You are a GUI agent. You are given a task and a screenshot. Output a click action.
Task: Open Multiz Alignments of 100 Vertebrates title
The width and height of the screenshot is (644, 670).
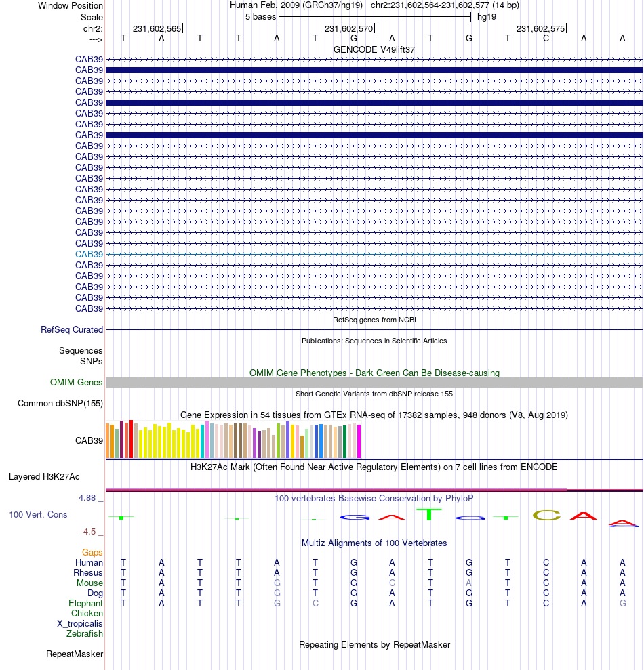(374, 543)
